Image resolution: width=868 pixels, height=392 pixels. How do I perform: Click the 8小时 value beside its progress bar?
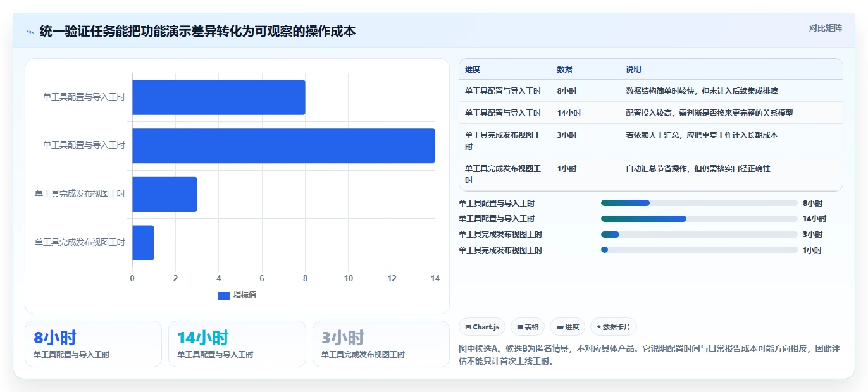(x=812, y=204)
